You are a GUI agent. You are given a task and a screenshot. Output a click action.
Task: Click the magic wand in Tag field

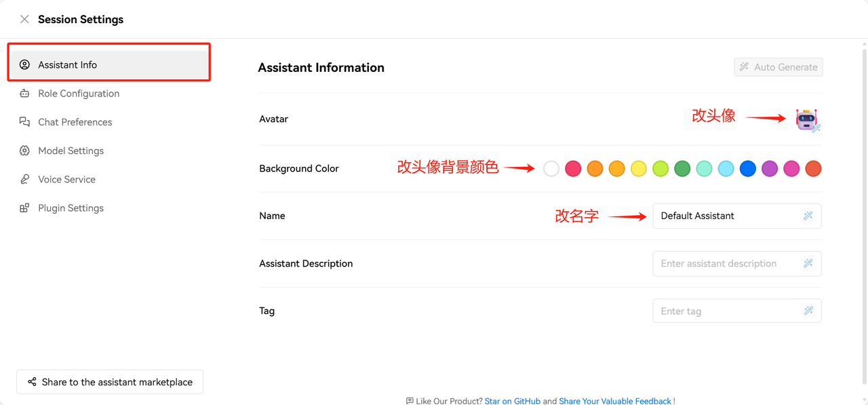tap(808, 311)
